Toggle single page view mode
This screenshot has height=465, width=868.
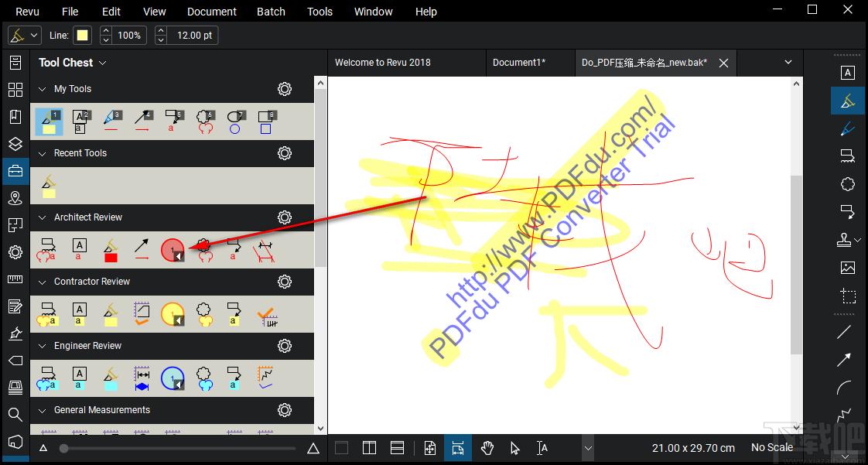click(x=342, y=449)
